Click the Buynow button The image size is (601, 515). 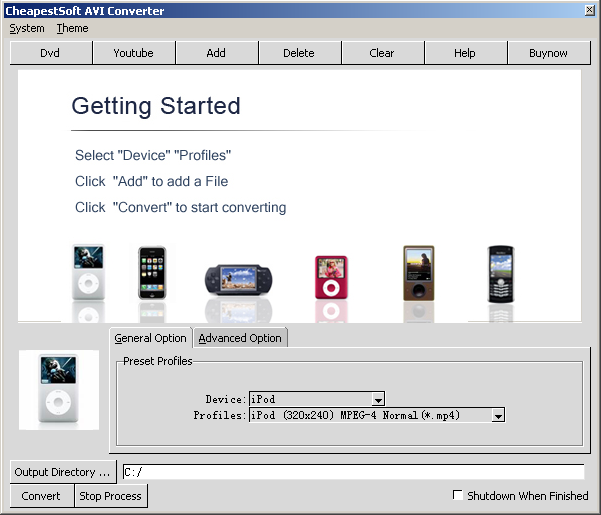click(x=548, y=53)
